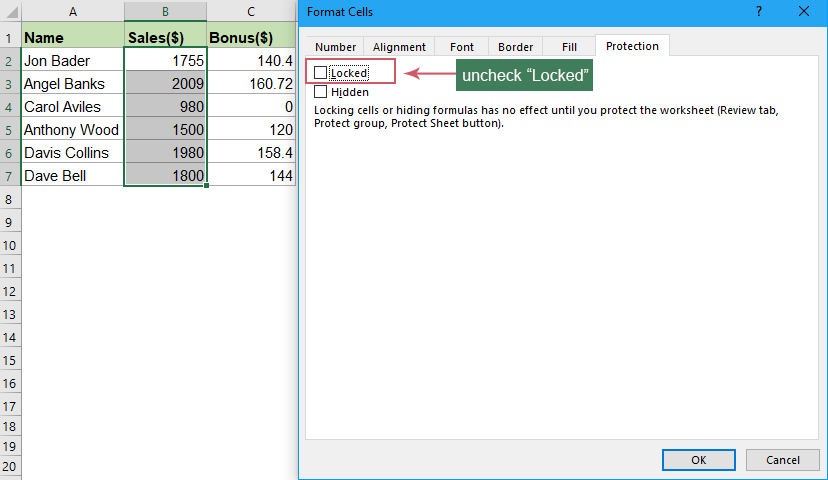
Task: Select column A header
Action: coord(74,12)
